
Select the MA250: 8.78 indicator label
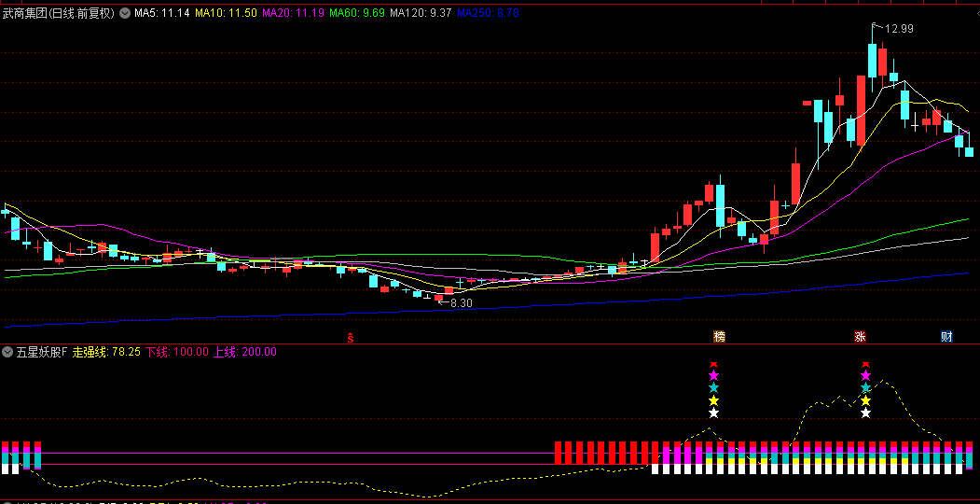(488, 12)
